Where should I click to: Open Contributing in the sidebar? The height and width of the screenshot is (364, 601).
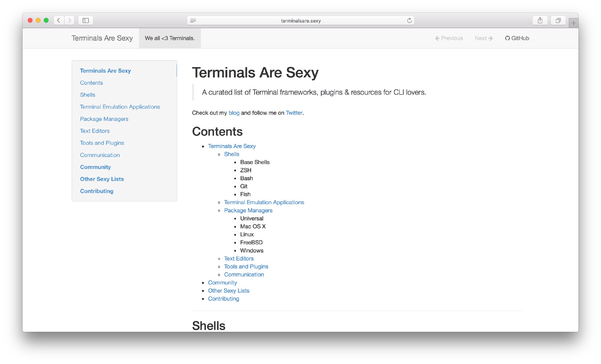click(x=96, y=191)
